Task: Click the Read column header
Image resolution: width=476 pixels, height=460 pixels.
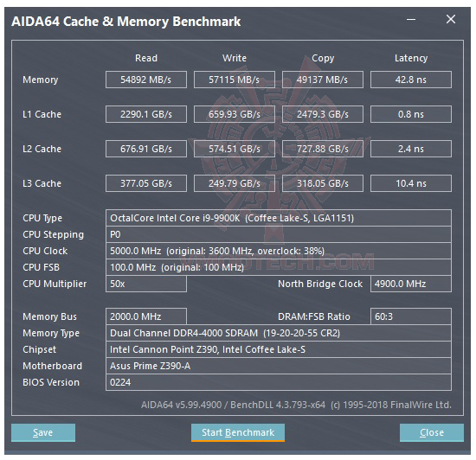Action: click(146, 58)
